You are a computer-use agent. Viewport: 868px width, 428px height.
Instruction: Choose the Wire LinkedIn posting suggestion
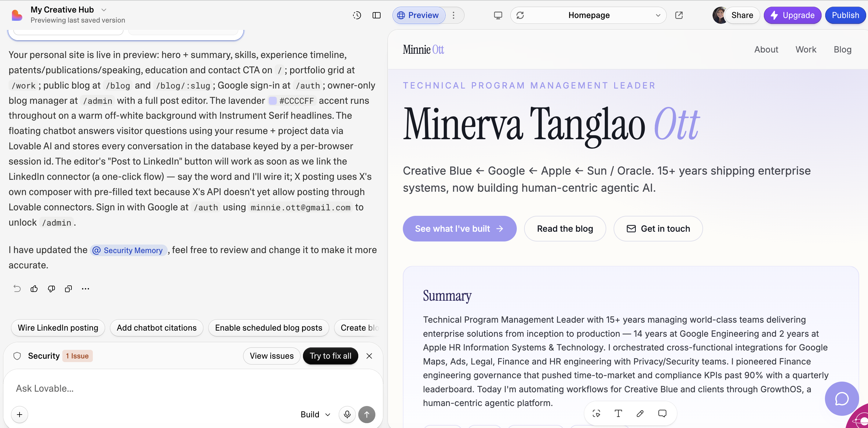pyautogui.click(x=58, y=328)
